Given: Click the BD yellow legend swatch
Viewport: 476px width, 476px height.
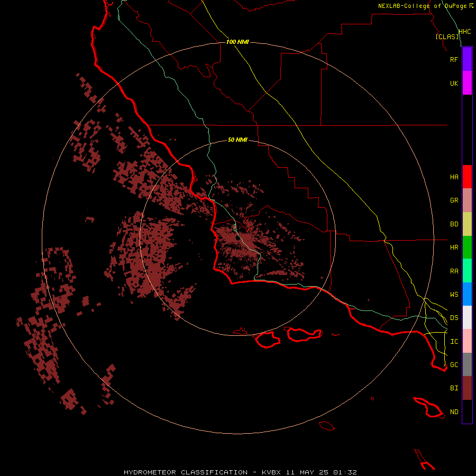Looking at the screenshot, I should click(467, 224).
